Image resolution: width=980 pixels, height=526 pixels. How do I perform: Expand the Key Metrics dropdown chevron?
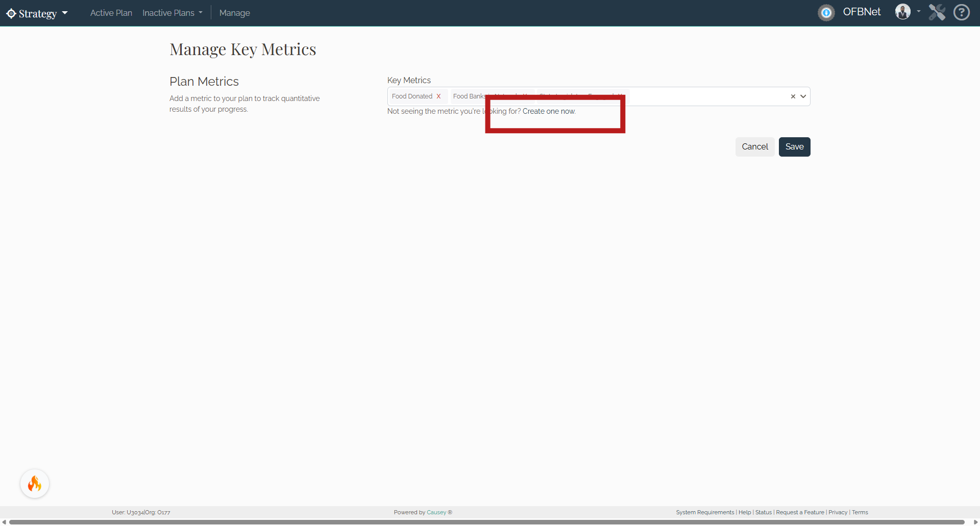[x=803, y=96]
